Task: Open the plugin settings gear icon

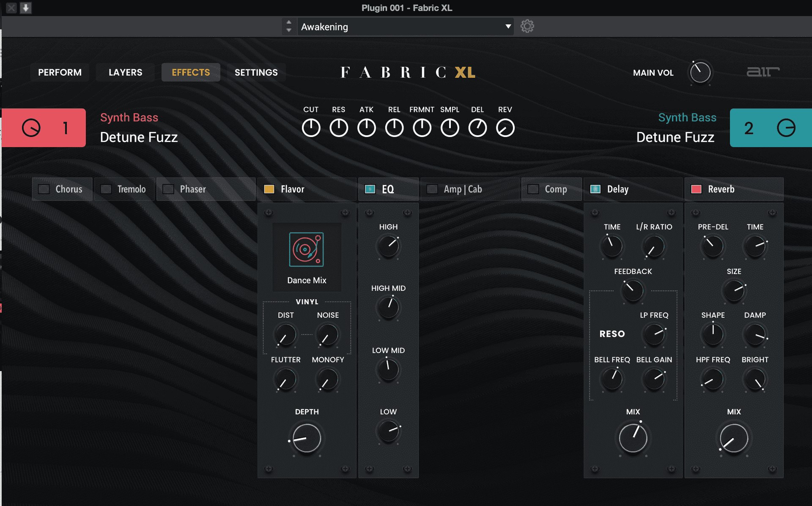Action: (x=527, y=26)
